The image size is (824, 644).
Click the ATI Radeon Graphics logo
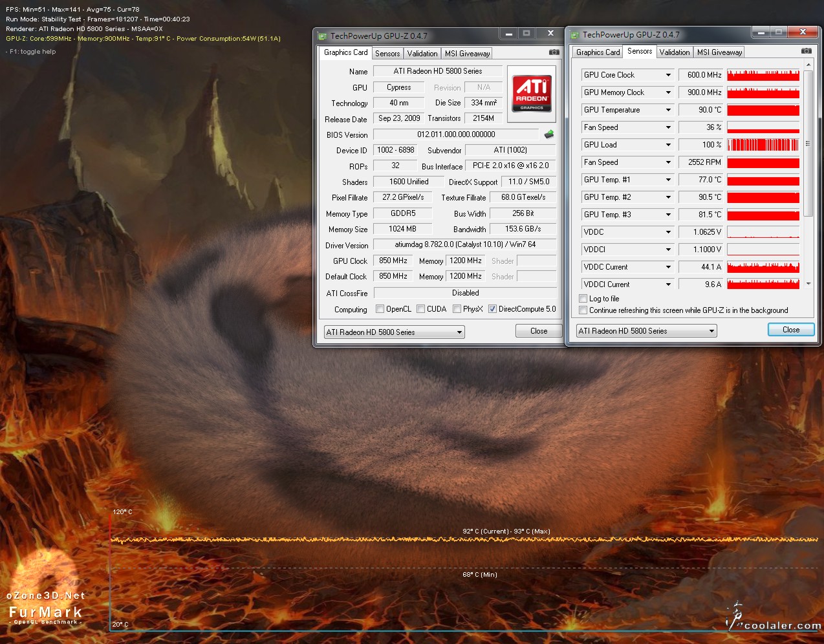[532, 94]
